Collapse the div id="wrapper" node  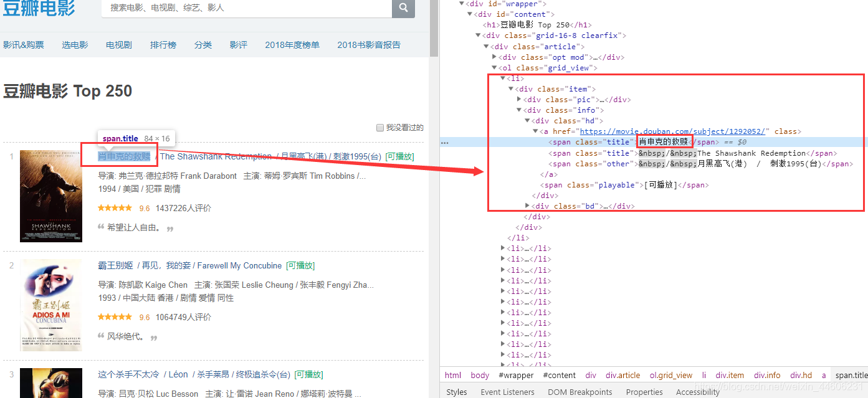click(x=462, y=4)
